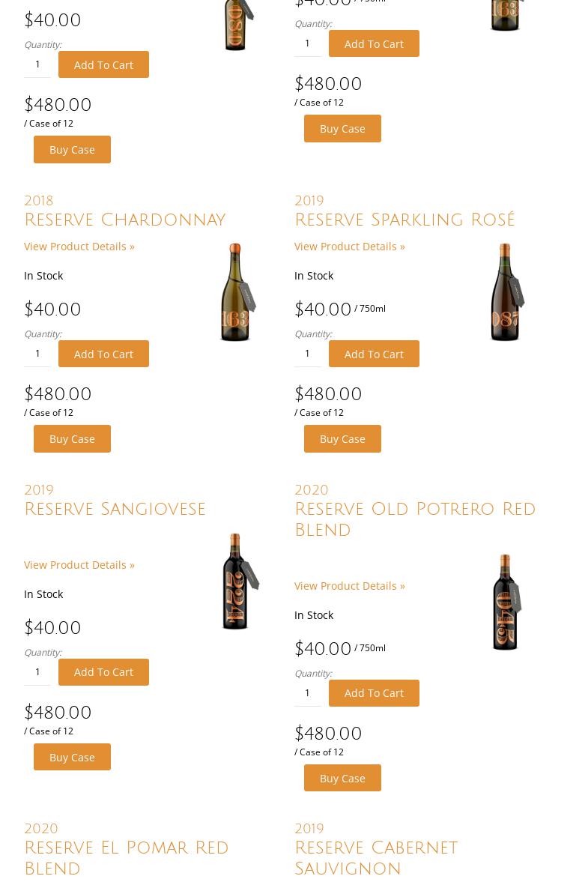Click the Reserve Sangiovese bottle image
The image size is (588, 885).
(x=237, y=582)
